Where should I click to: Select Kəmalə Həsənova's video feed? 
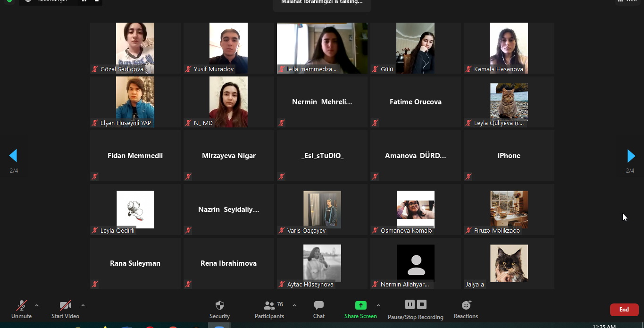pos(509,48)
